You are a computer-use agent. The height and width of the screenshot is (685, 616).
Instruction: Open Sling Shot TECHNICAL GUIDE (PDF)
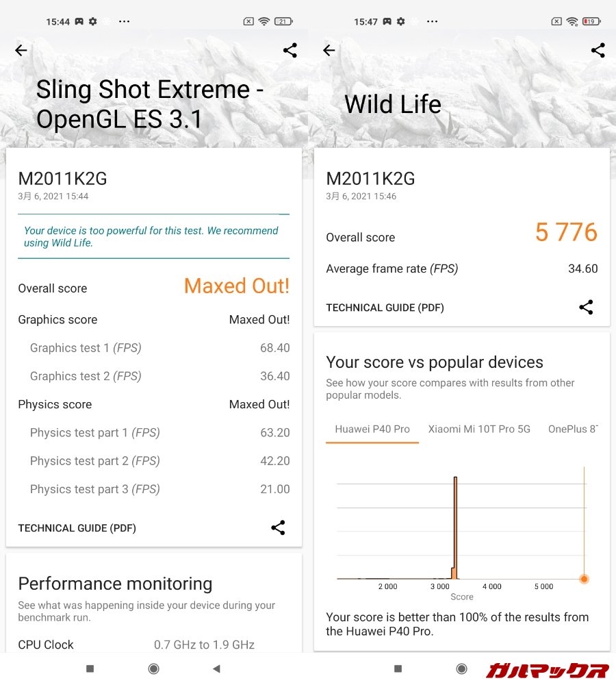[x=77, y=528]
